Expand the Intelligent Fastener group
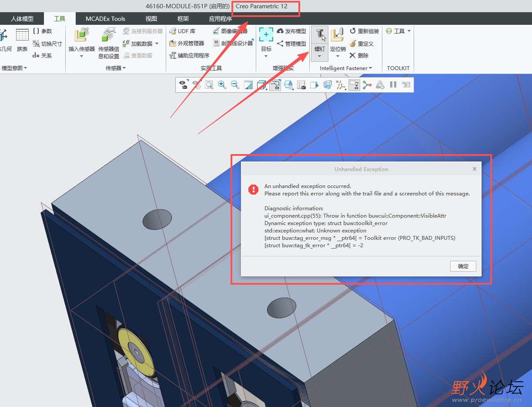532x407 pixels. 346,68
